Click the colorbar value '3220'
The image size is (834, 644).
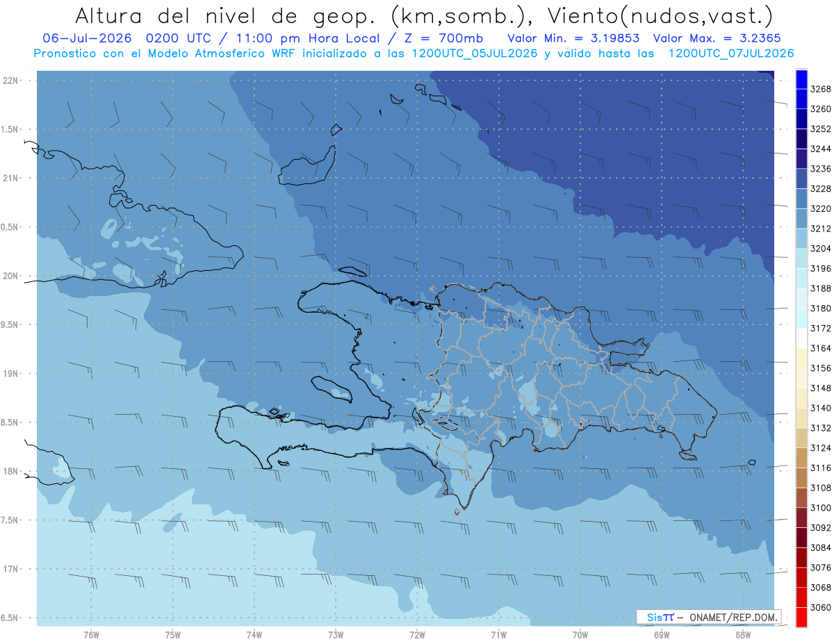821,209
